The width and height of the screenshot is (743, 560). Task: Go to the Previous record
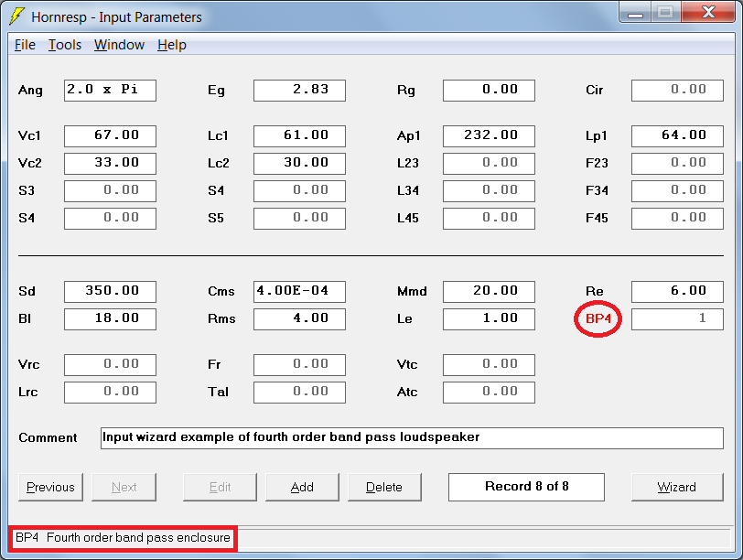pos(50,487)
